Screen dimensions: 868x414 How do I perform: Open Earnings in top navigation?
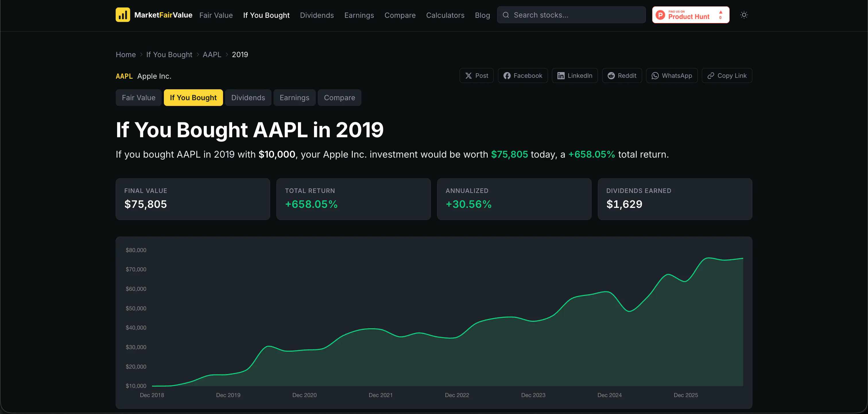tap(359, 15)
